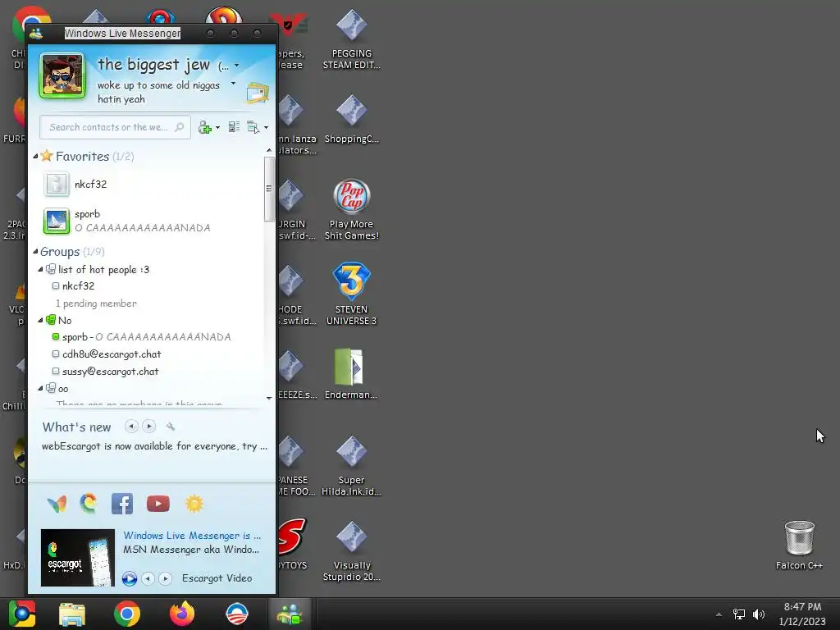Click the webEscargot news headline
The image size is (840, 630).
pyautogui.click(x=154, y=446)
